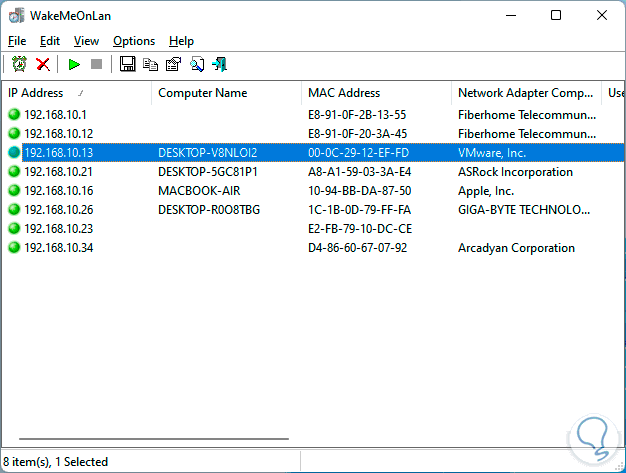Save selected items with floppy disk icon
This screenshot has height=473, width=626.
pos(127,64)
